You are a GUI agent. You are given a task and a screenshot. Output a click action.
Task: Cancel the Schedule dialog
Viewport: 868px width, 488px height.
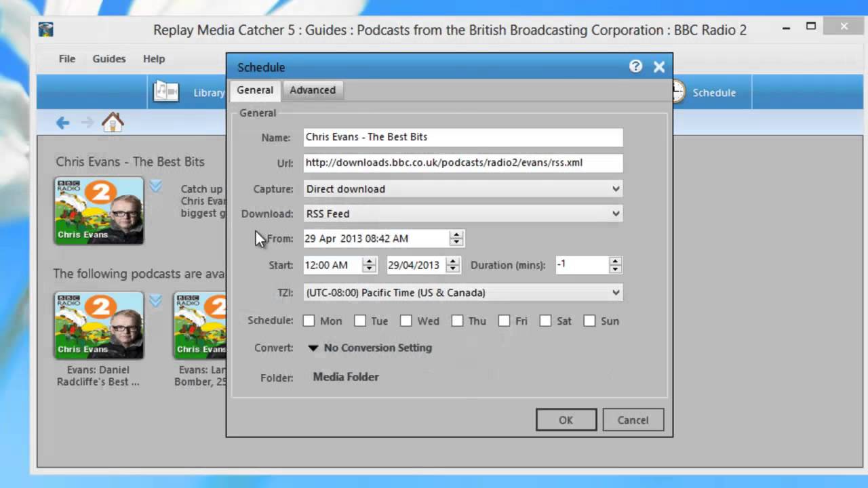pyautogui.click(x=633, y=420)
